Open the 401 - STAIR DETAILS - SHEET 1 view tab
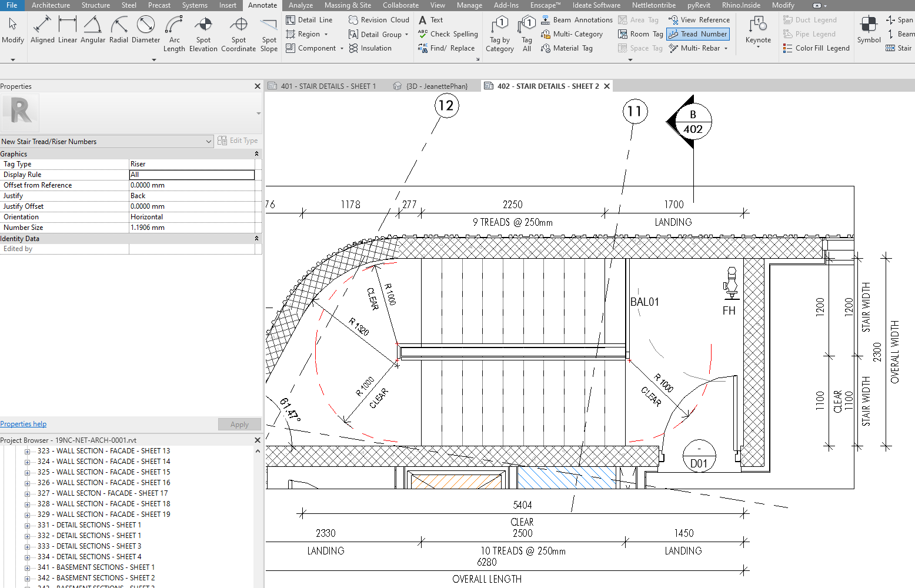 pyautogui.click(x=328, y=85)
